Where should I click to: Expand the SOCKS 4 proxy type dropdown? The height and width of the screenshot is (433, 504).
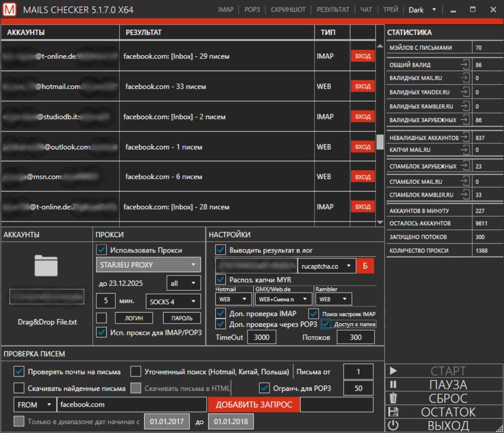pyautogui.click(x=173, y=301)
